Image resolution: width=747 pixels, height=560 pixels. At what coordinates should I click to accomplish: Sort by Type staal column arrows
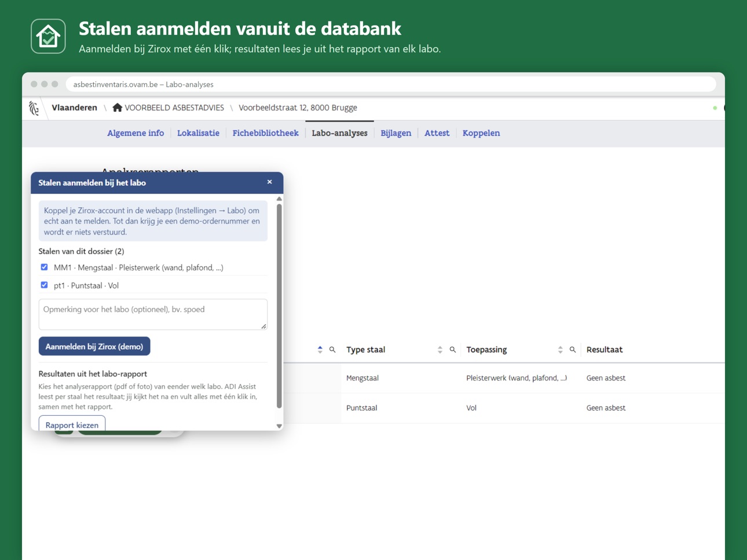(440, 350)
